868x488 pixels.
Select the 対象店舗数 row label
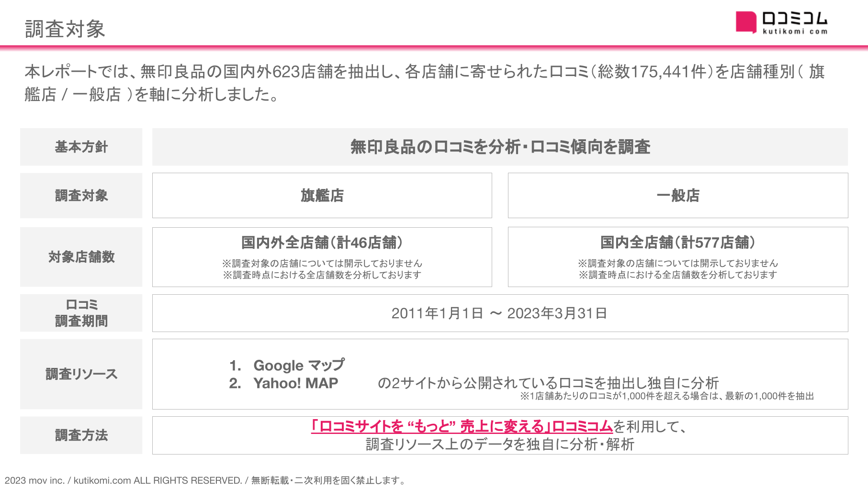[81, 257]
